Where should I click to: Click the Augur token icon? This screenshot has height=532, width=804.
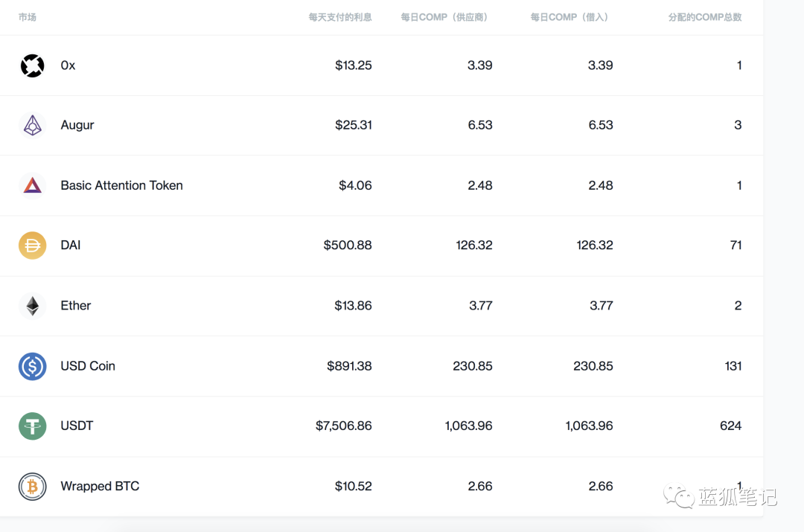coord(32,125)
